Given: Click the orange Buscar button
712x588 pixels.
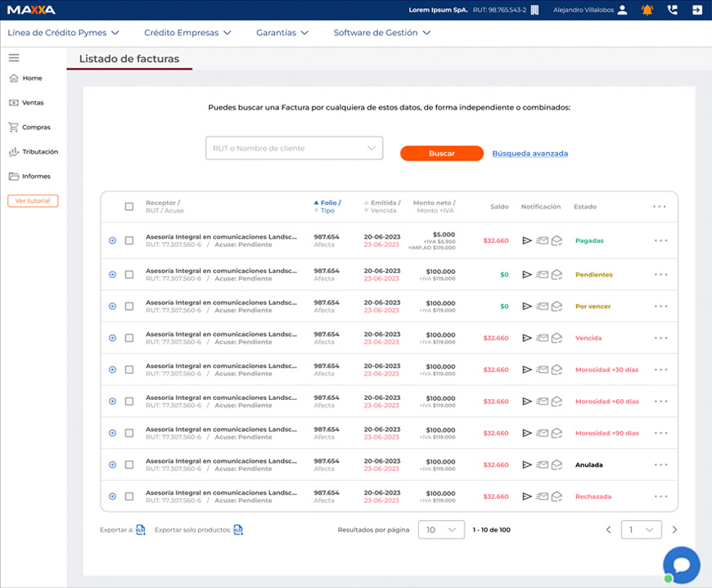Looking at the screenshot, I should [442, 154].
